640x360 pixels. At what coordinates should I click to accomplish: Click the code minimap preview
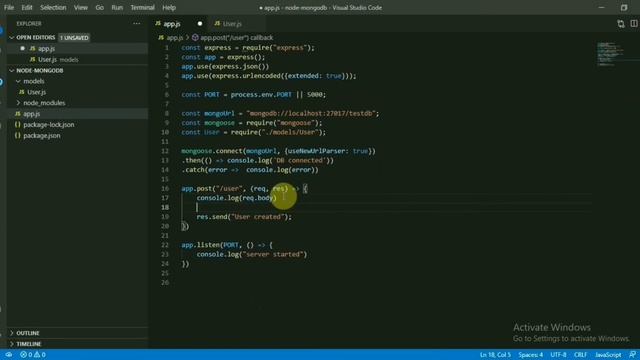610,53
